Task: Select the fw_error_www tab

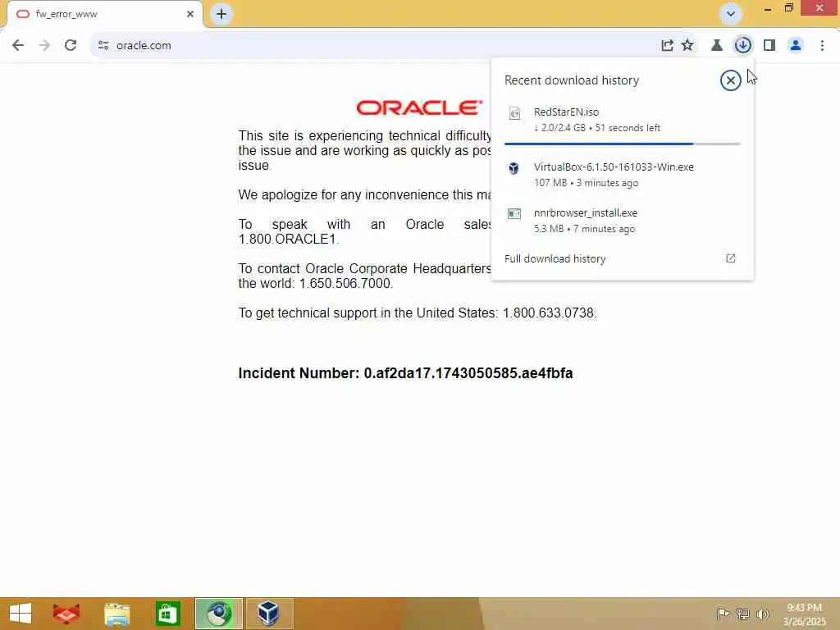Action: [104, 14]
